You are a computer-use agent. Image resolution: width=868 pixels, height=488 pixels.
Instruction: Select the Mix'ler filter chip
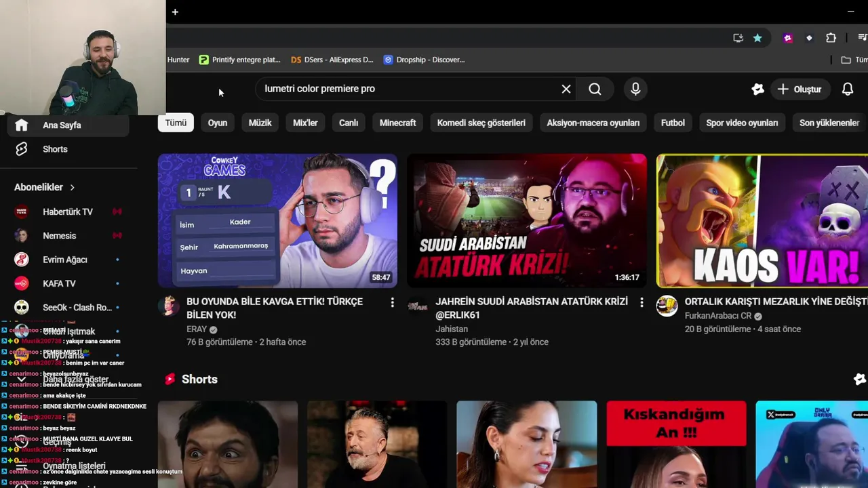pos(305,123)
